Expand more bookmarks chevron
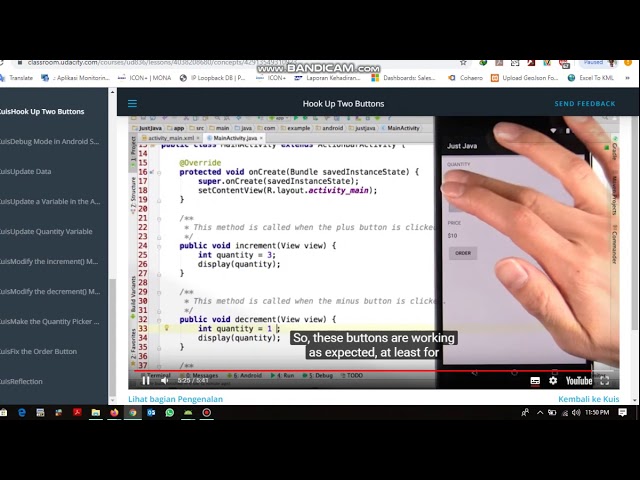Screen dimensions: 640x480 [x=627, y=78]
